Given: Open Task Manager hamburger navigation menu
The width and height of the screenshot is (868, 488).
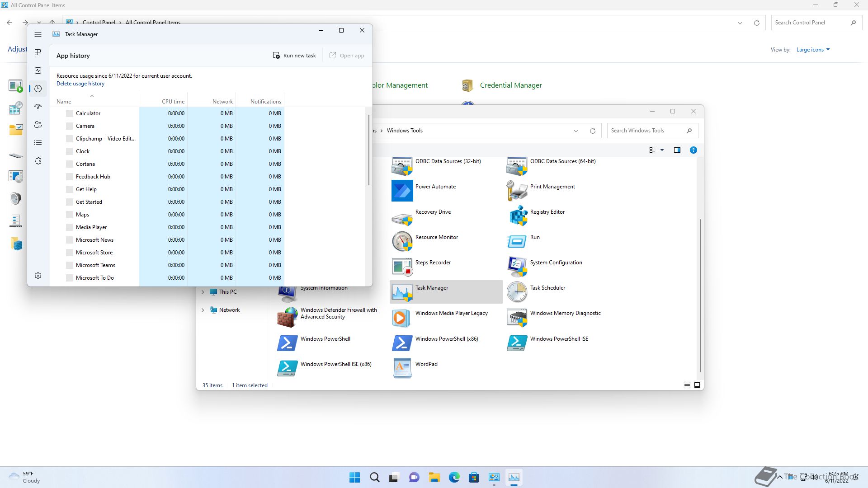Looking at the screenshot, I should (38, 34).
